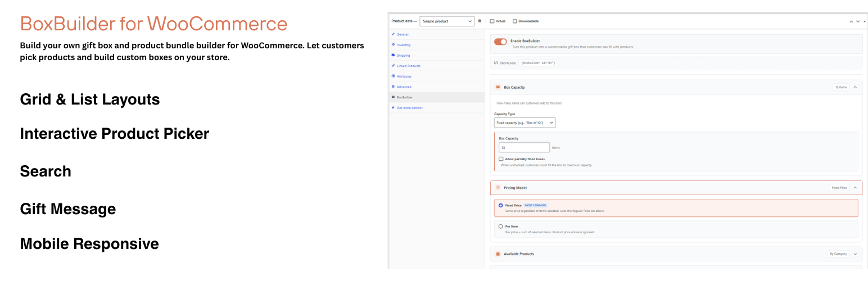The height and width of the screenshot is (281, 868).
Task: Open the Simple product type dropdown
Action: click(x=446, y=21)
